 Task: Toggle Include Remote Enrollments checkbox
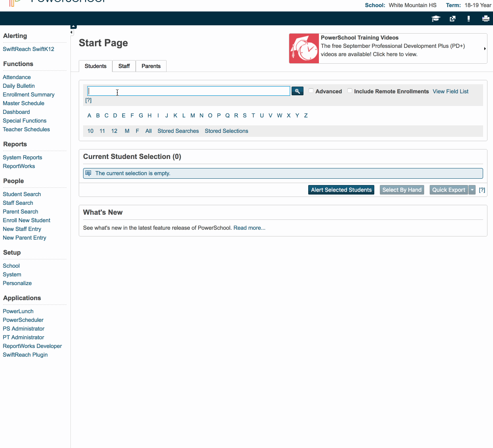click(x=350, y=91)
